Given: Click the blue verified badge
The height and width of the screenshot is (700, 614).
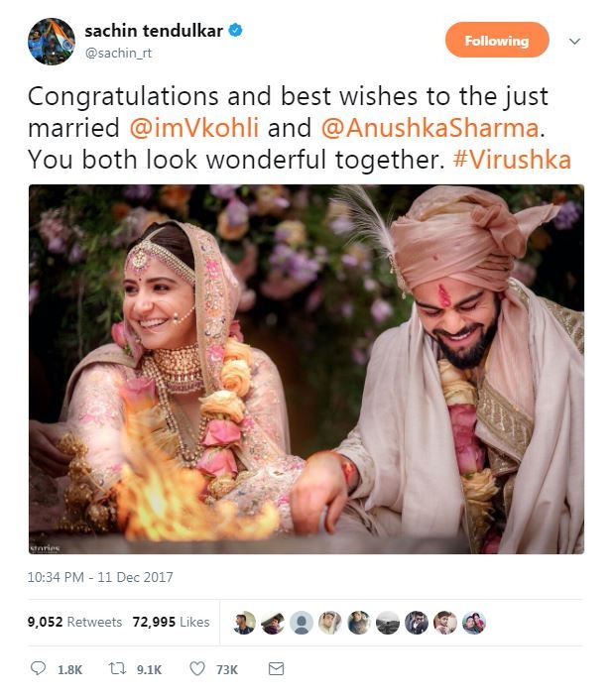Looking at the screenshot, I should (235, 33).
